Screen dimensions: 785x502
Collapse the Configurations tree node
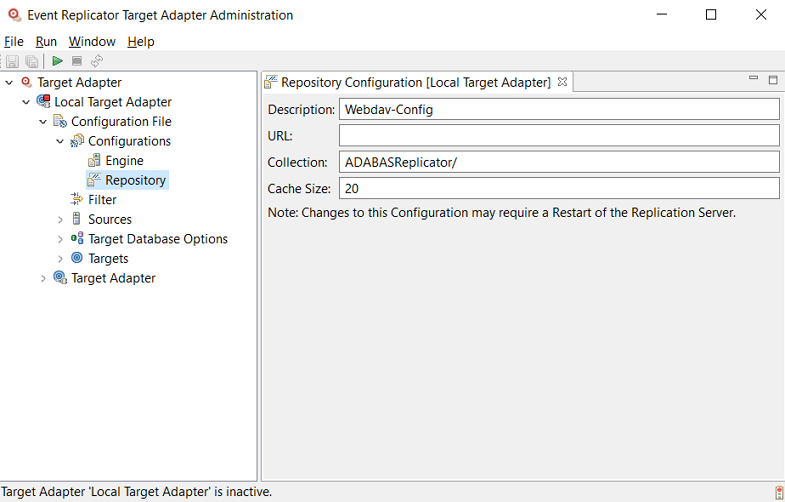point(60,142)
